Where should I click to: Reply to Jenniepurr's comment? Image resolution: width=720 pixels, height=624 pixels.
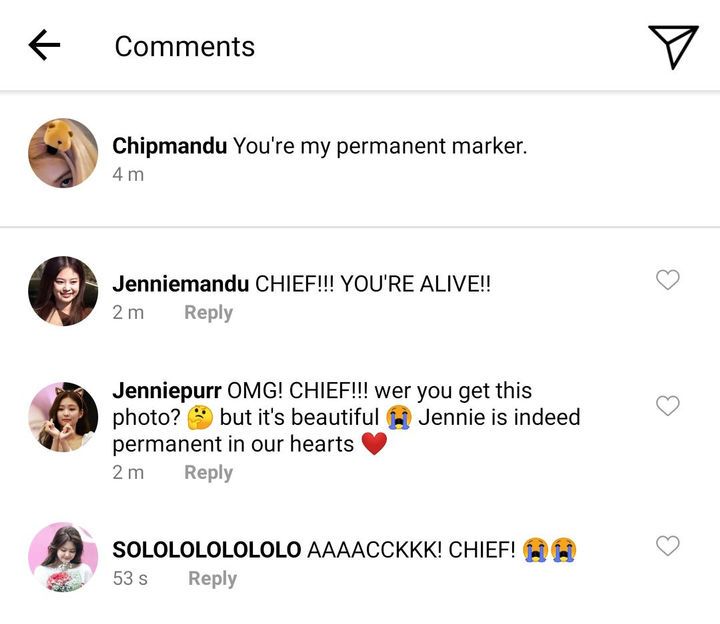[208, 472]
